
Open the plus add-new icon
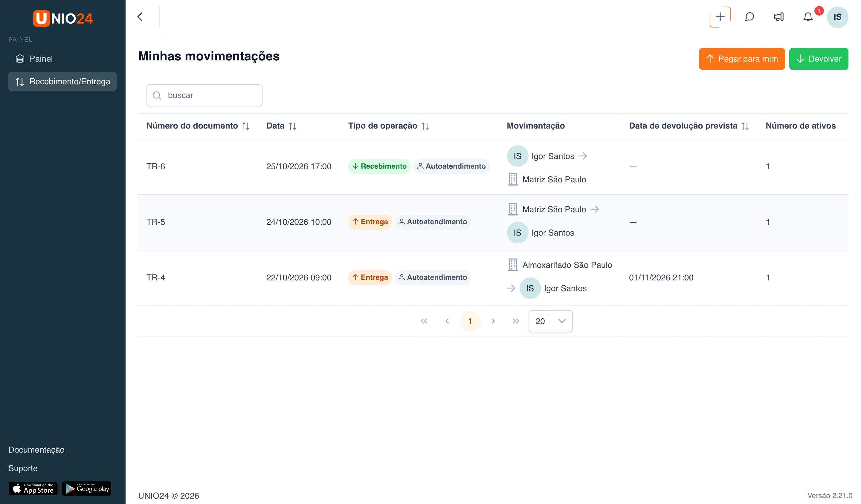(720, 17)
